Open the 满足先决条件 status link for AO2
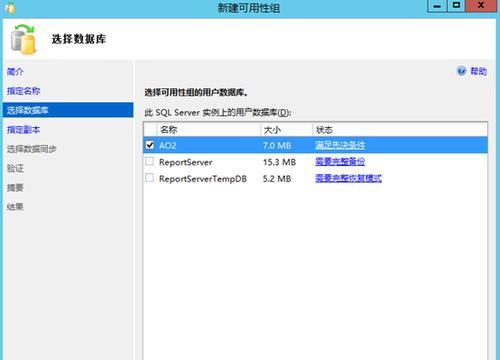 [340, 145]
